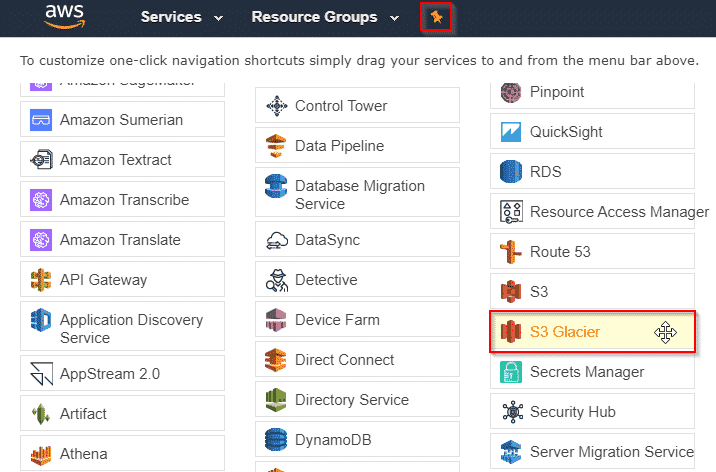Go to the Artifact service
Image resolution: width=716 pixels, height=472 pixels.
83,414
